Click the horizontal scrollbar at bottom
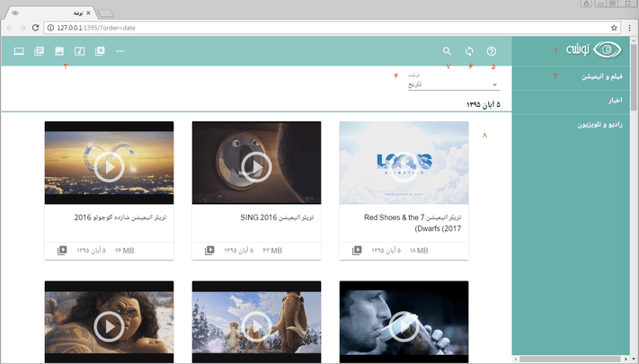 click(570, 360)
